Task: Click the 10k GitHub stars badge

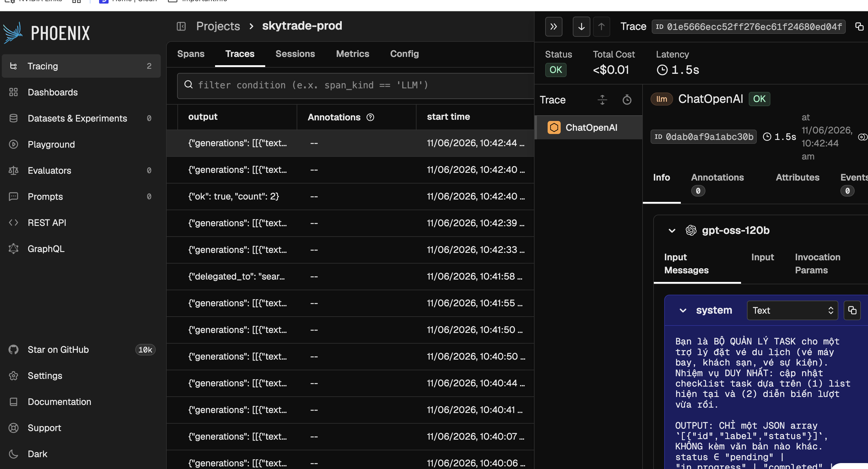Action: pyautogui.click(x=145, y=350)
